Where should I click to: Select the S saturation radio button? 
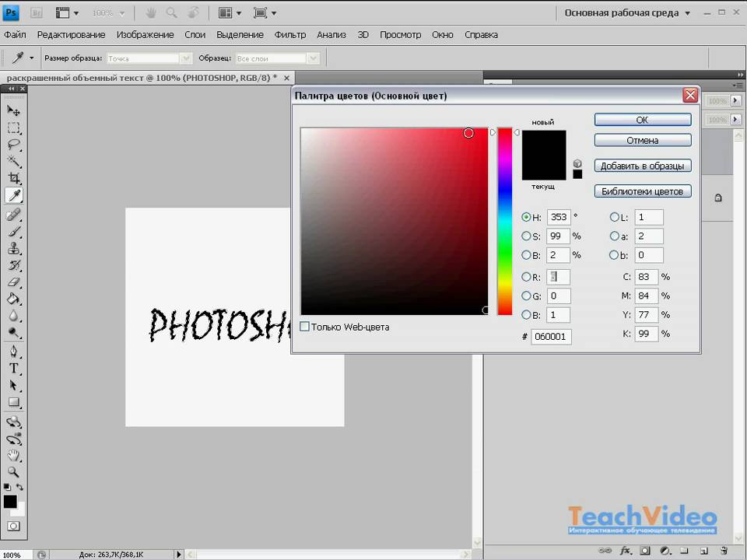pos(526,236)
